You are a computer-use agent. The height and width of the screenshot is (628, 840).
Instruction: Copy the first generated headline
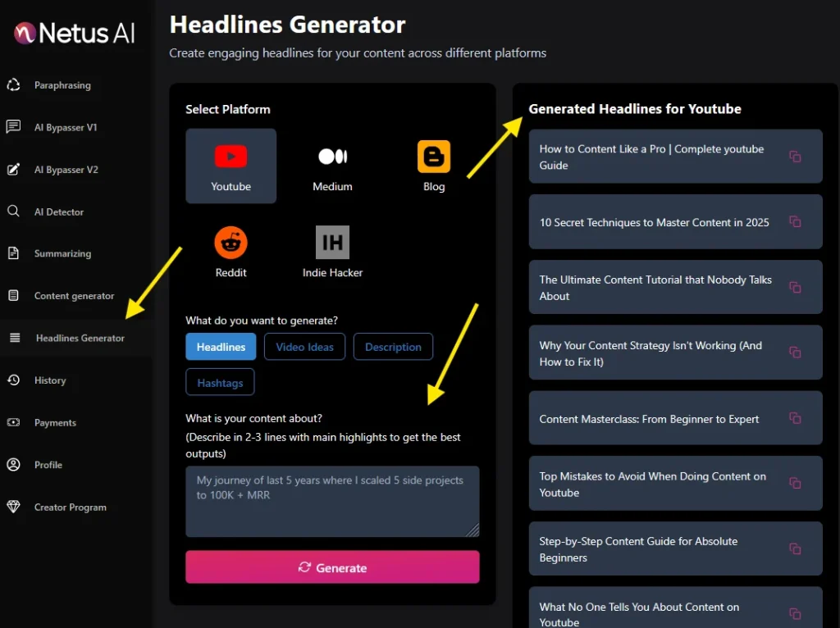coord(795,156)
